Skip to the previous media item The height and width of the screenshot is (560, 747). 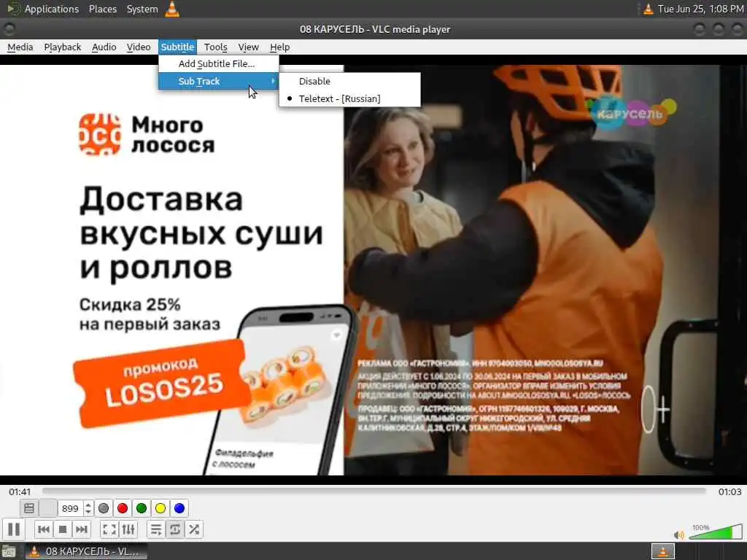click(43, 529)
